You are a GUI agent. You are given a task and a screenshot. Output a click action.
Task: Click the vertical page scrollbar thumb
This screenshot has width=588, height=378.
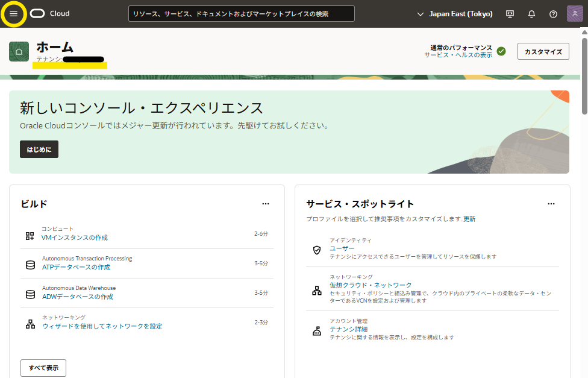[x=584, y=75]
